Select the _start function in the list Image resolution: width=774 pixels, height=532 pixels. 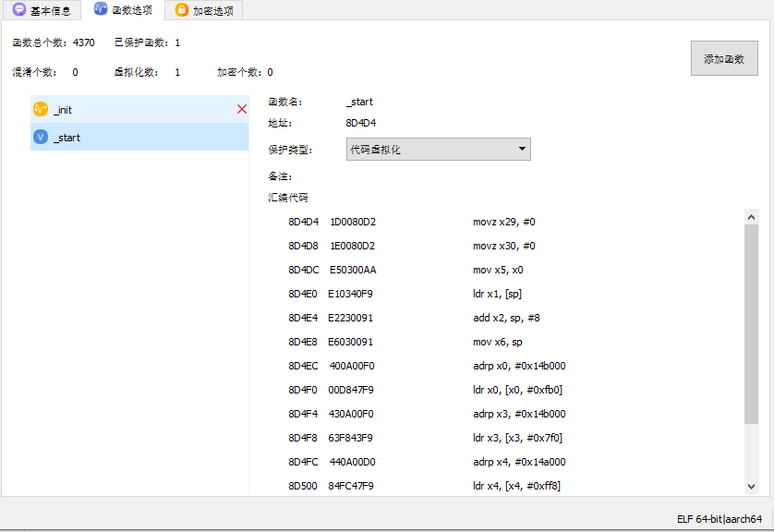[x=139, y=138]
